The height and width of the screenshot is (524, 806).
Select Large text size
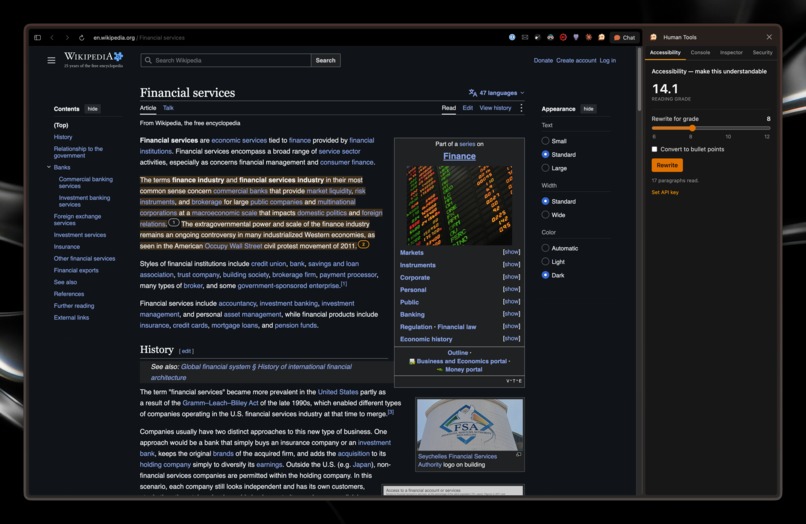point(545,168)
